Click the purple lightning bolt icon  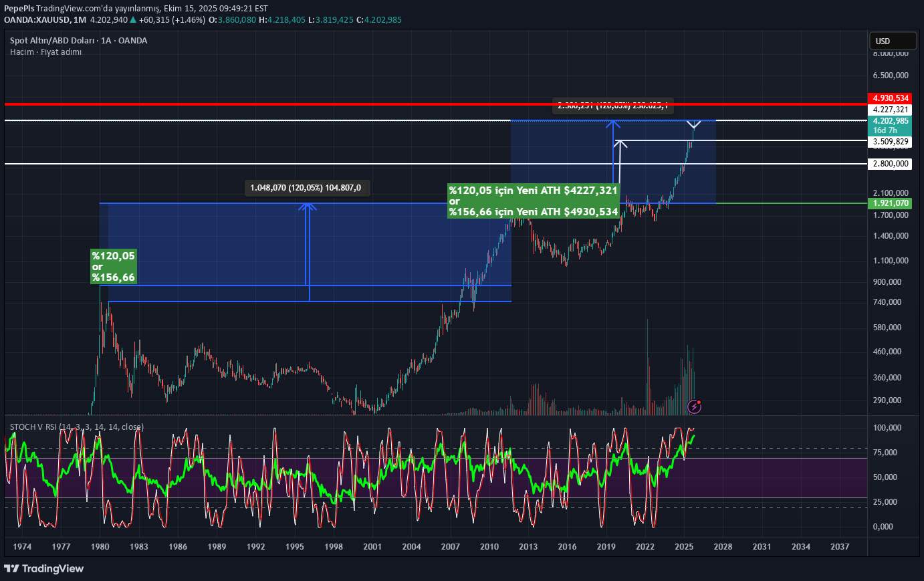pyautogui.click(x=695, y=406)
